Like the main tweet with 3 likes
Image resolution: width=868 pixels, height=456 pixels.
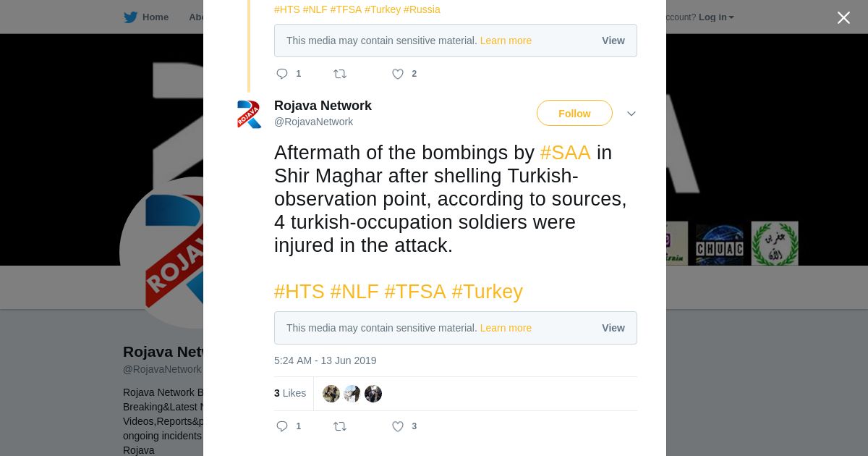(398, 426)
